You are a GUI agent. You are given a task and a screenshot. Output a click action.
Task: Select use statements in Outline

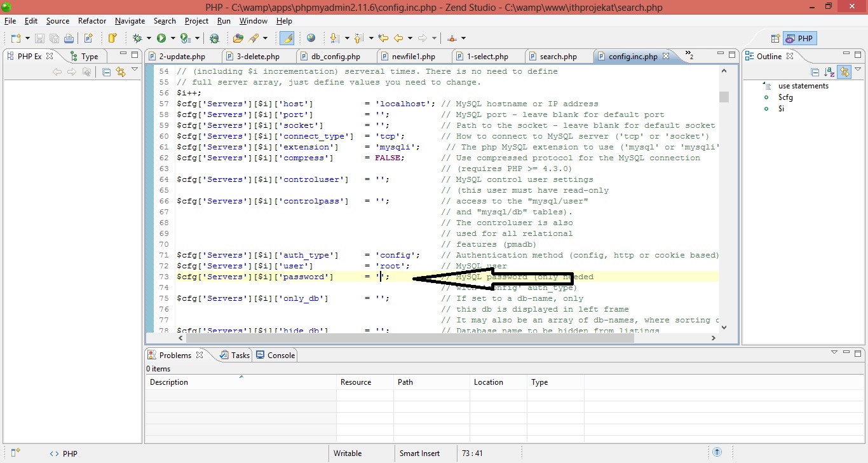pyautogui.click(x=803, y=86)
